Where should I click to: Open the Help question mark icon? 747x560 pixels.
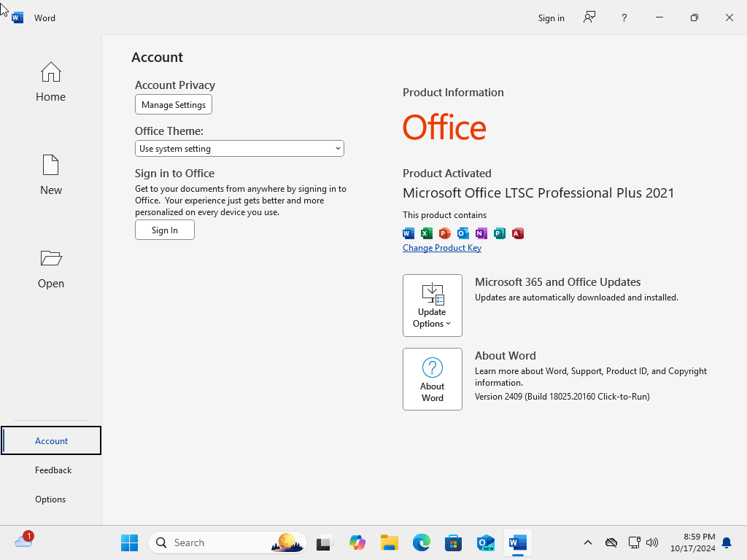624,17
